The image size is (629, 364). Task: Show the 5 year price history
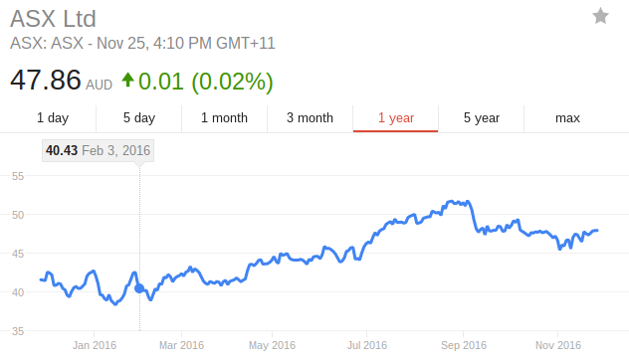point(482,118)
